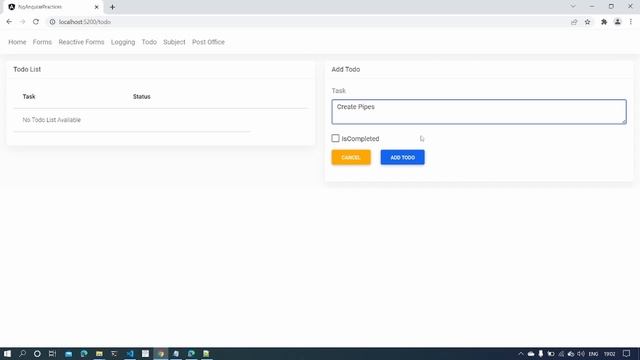
Task: Open File Explorer folder icon on taskbar
Action: tap(99, 353)
